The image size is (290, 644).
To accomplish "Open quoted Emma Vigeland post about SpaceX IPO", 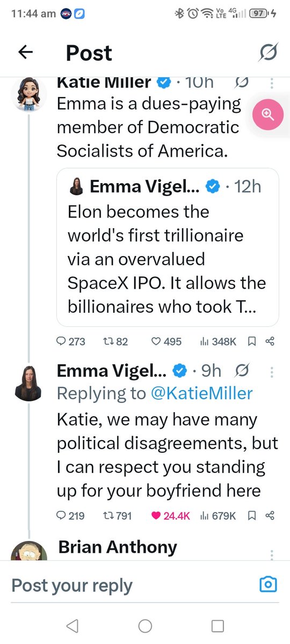I will point(168,247).
